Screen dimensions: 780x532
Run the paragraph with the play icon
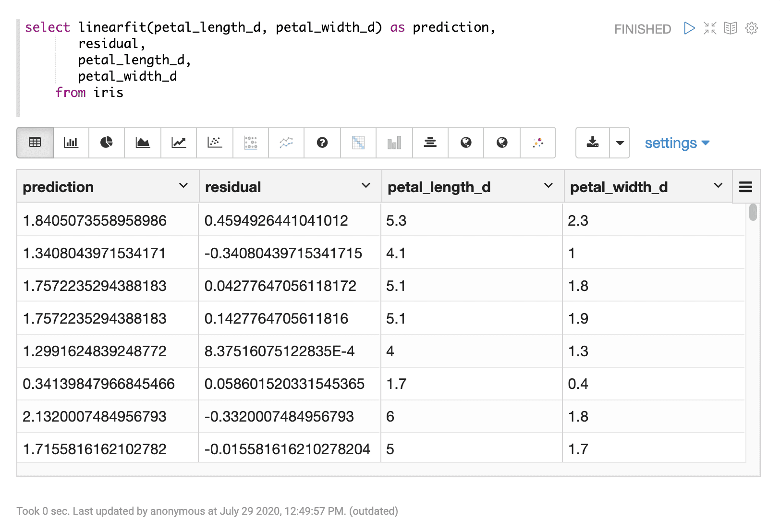pyautogui.click(x=689, y=29)
